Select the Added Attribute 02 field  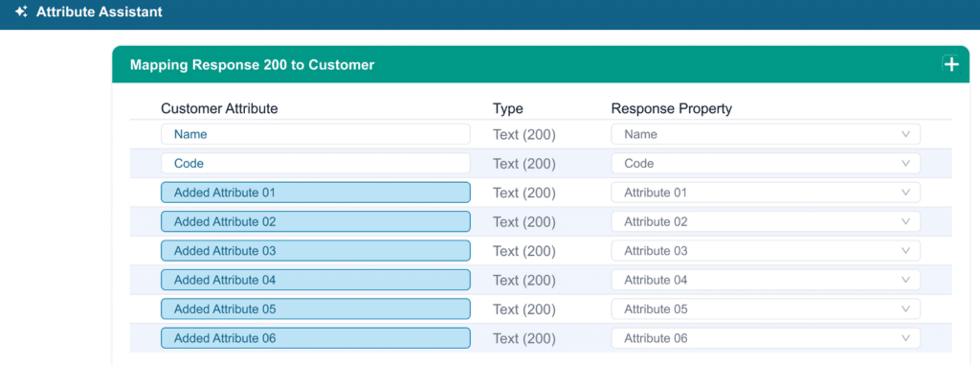click(x=316, y=221)
